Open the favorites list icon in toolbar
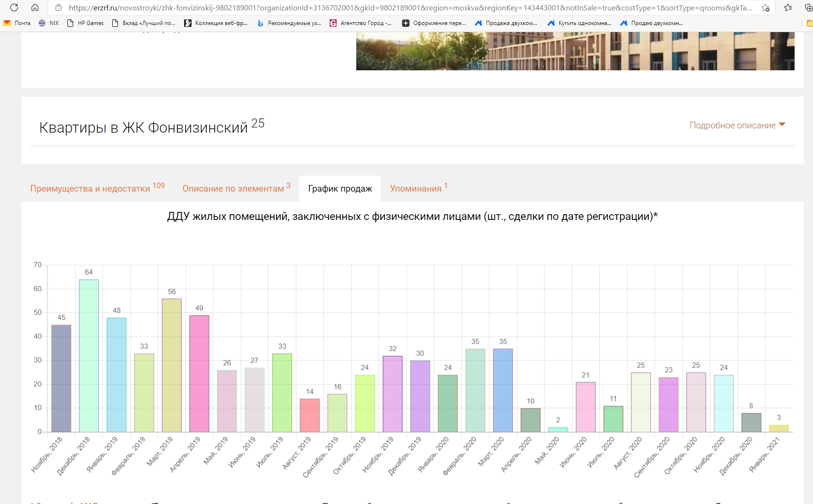Image resolution: width=813 pixels, height=504 pixels. 788,8
